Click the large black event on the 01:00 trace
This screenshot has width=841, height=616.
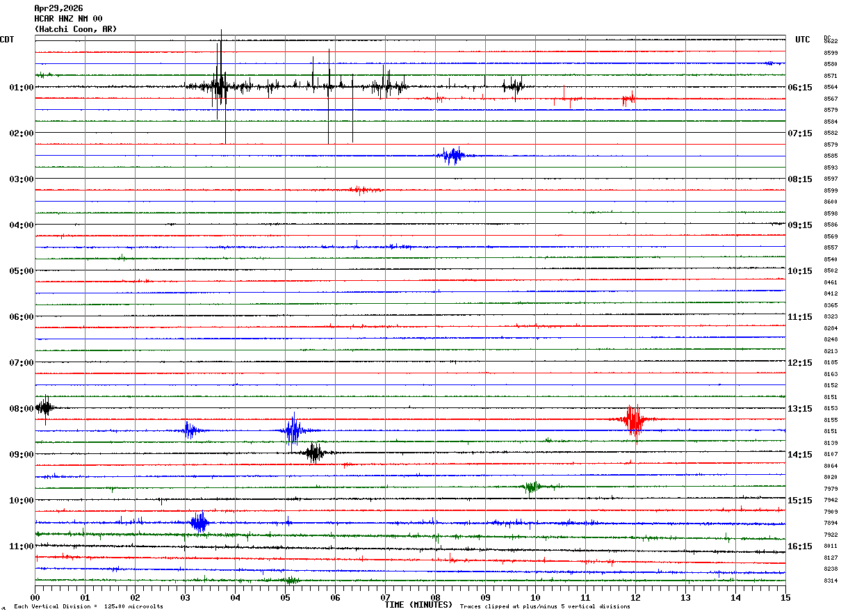coord(220,87)
